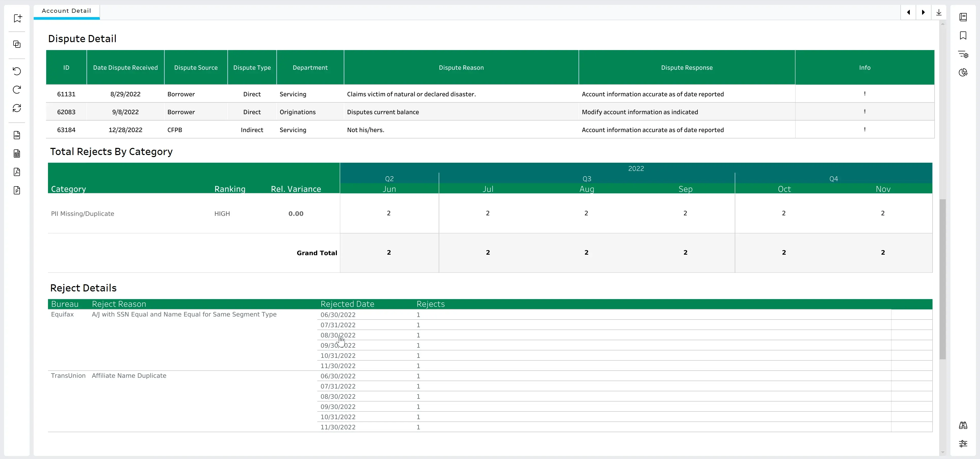This screenshot has width=980, height=459.
Task: Click Equifax rejected date 10/31/2022
Action: (338, 356)
